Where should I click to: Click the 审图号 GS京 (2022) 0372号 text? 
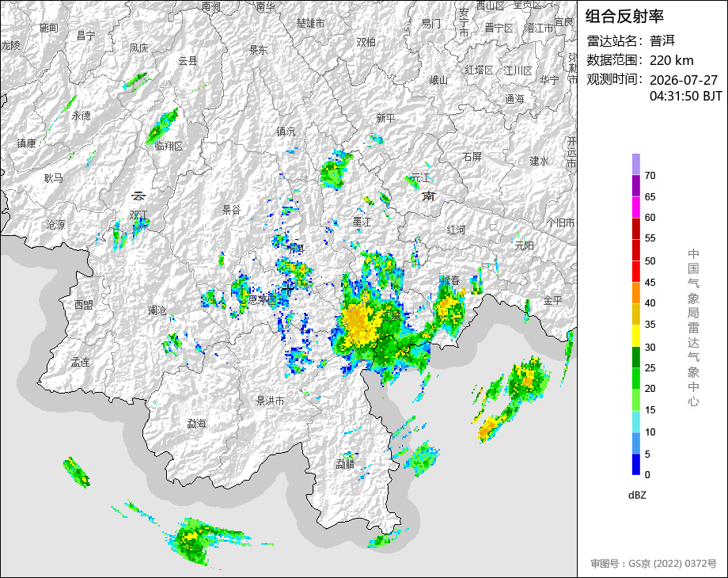[x=654, y=564]
